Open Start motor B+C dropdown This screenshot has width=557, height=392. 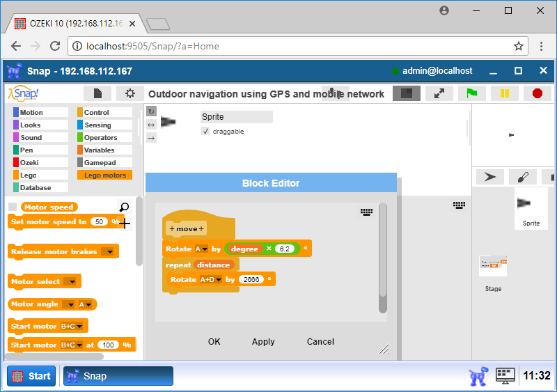72,326
